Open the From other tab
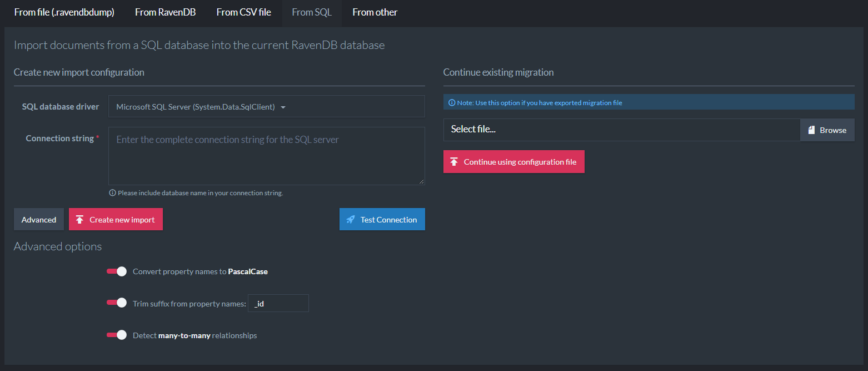 [375, 12]
